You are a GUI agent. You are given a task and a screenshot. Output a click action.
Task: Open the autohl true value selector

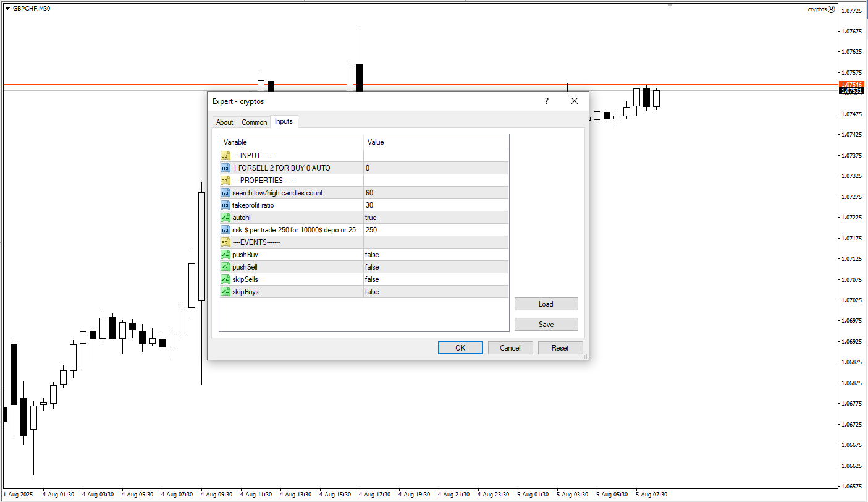tap(436, 218)
